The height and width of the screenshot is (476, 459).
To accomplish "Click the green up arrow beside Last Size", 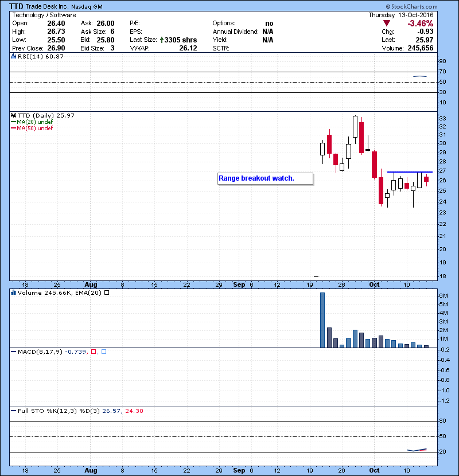I will tap(162, 40).
